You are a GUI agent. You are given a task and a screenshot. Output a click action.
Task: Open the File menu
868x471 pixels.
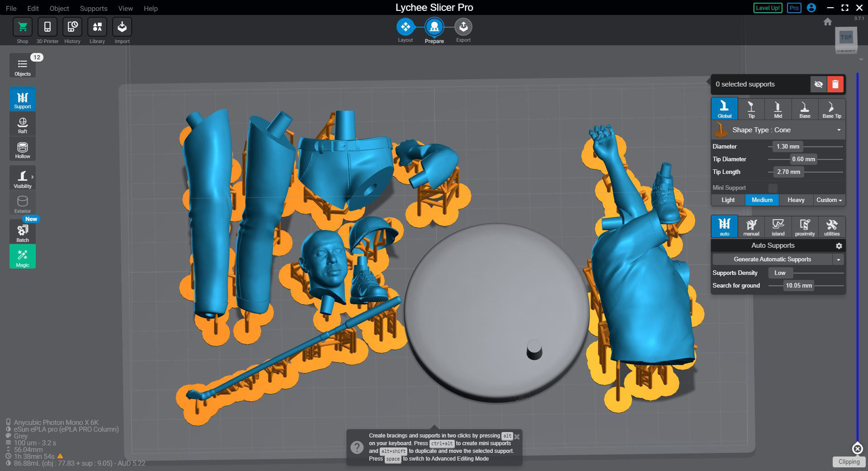point(11,8)
